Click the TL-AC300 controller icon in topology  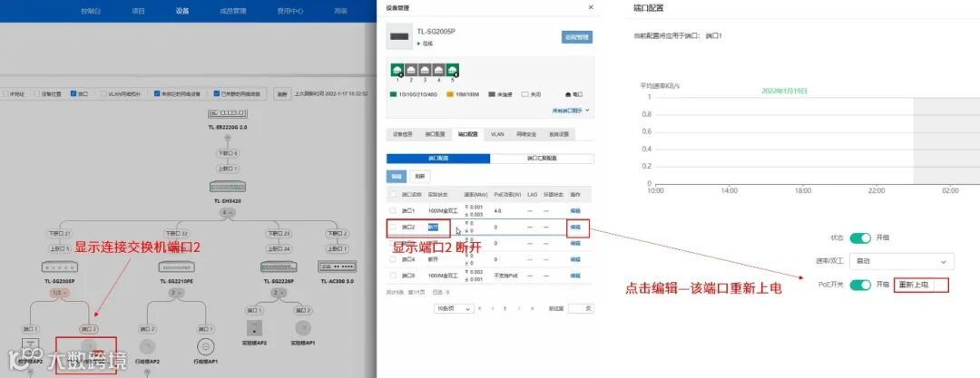338,267
